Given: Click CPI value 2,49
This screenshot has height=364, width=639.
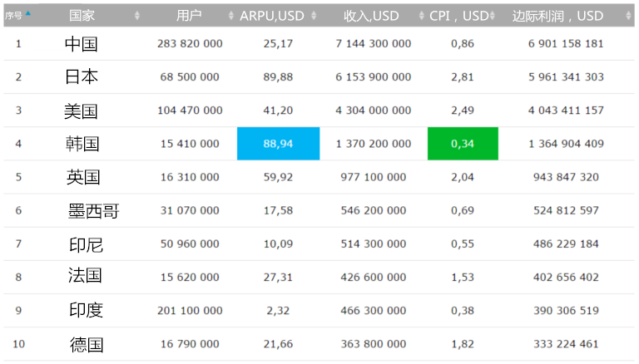Looking at the screenshot, I should click(463, 111).
